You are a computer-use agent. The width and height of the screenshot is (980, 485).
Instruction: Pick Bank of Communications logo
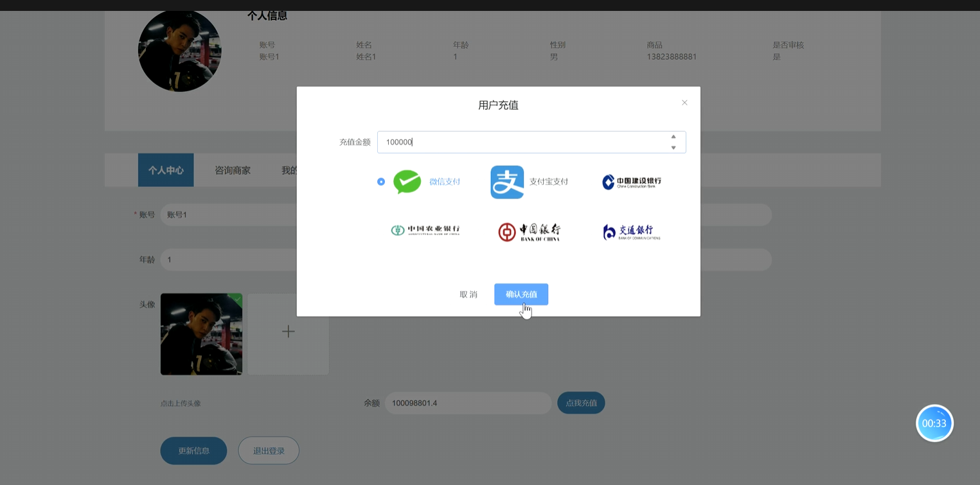632,232
